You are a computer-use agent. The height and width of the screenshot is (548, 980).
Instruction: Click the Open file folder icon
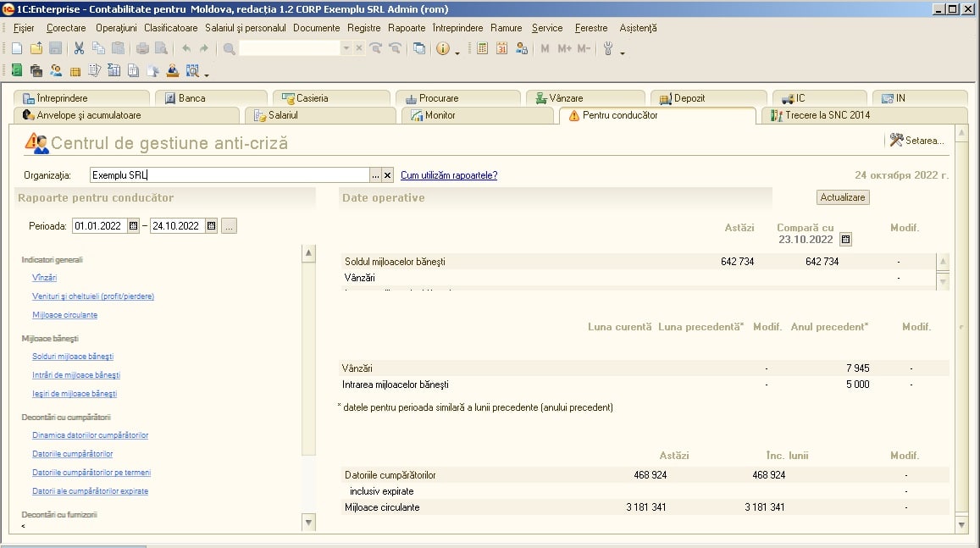36,48
